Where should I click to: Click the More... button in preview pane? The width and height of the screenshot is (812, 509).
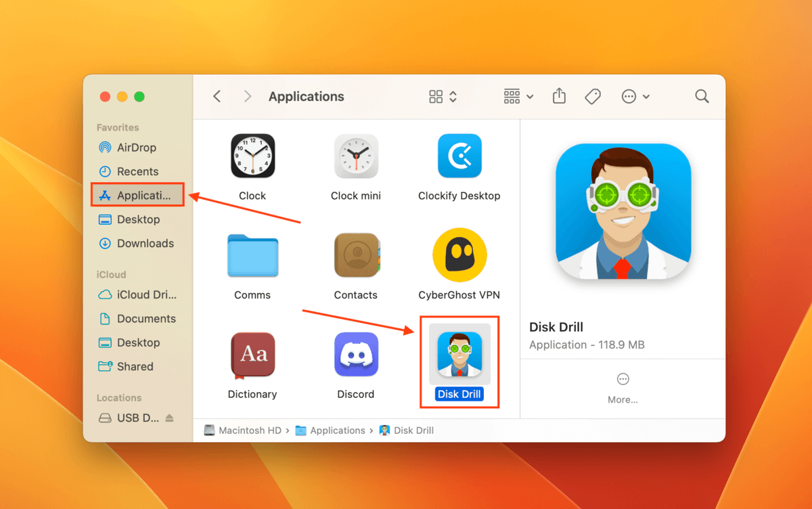click(x=623, y=389)
